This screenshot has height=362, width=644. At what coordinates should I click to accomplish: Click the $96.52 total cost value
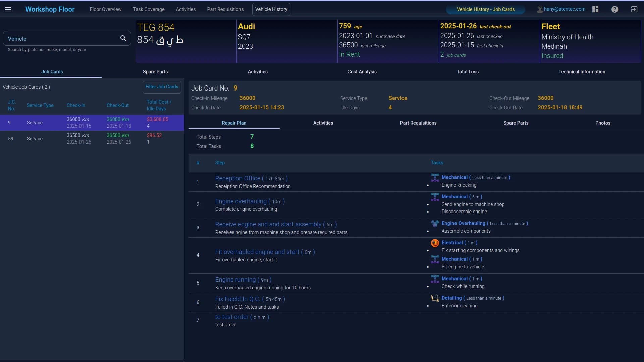coord(154,135)
